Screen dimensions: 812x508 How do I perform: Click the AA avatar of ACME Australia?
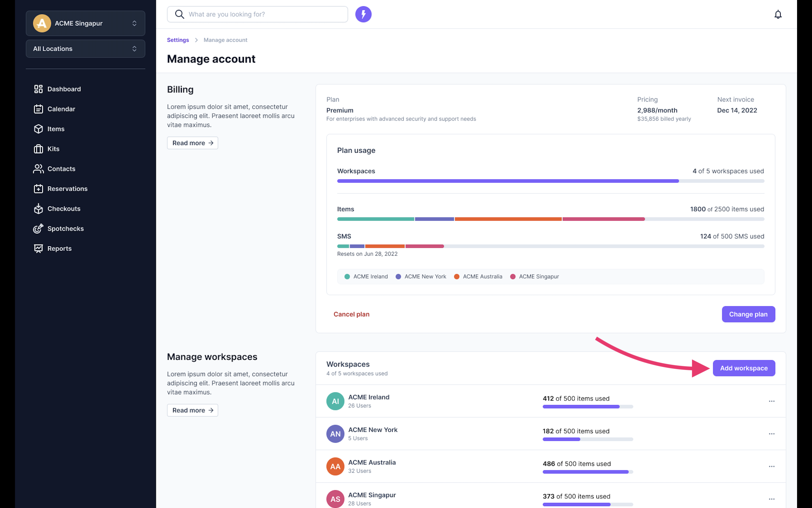[335, 466]
